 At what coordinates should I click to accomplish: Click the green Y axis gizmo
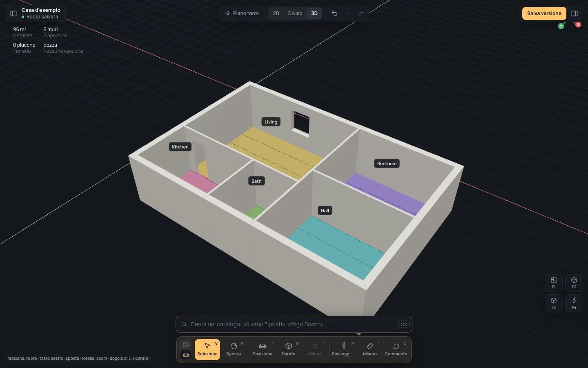tap(561, 26)
